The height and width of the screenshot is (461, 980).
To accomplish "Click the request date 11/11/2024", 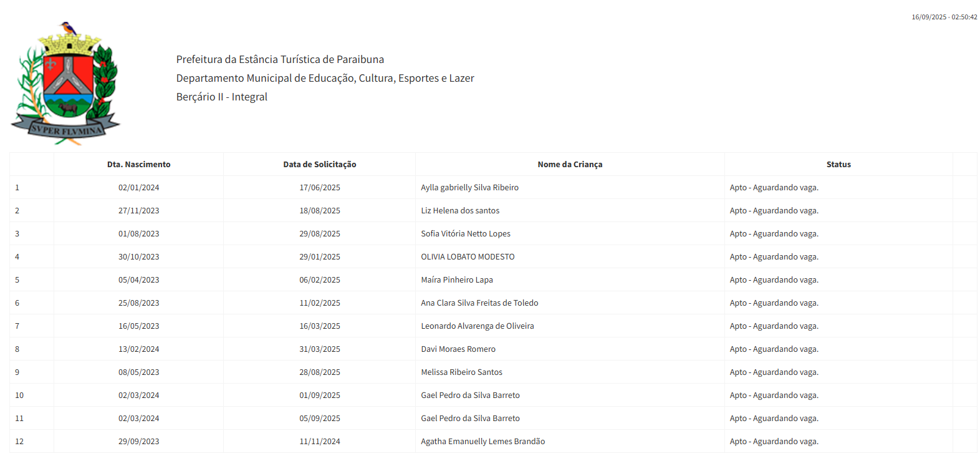I will click(x=319, y=442).
